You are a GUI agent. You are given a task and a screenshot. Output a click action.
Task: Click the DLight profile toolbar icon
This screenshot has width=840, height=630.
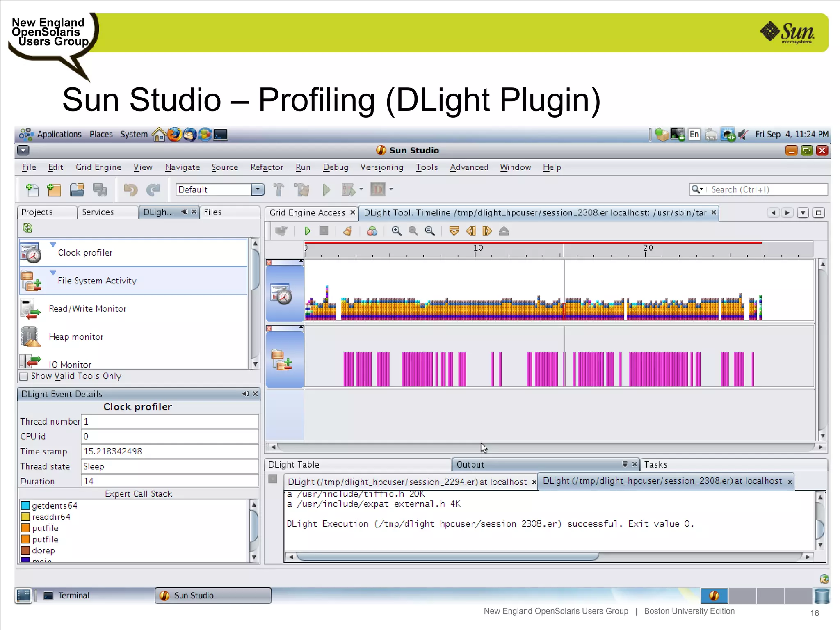pos(378,189)
